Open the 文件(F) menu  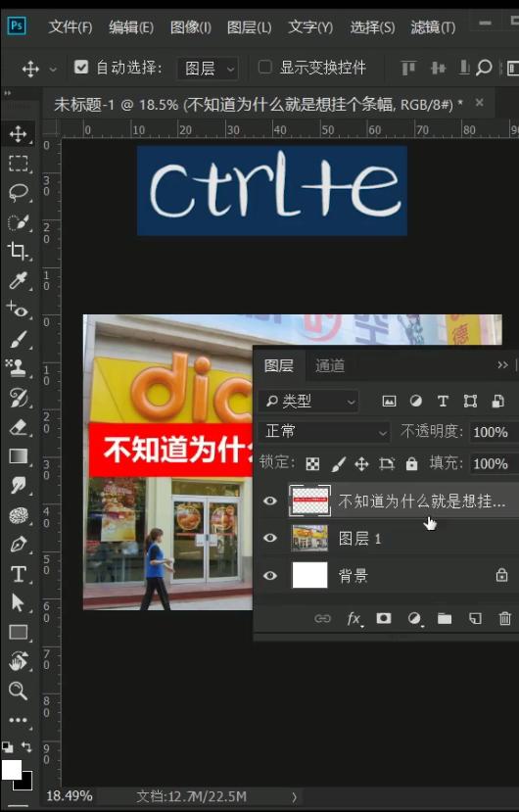tap(71, 26)
